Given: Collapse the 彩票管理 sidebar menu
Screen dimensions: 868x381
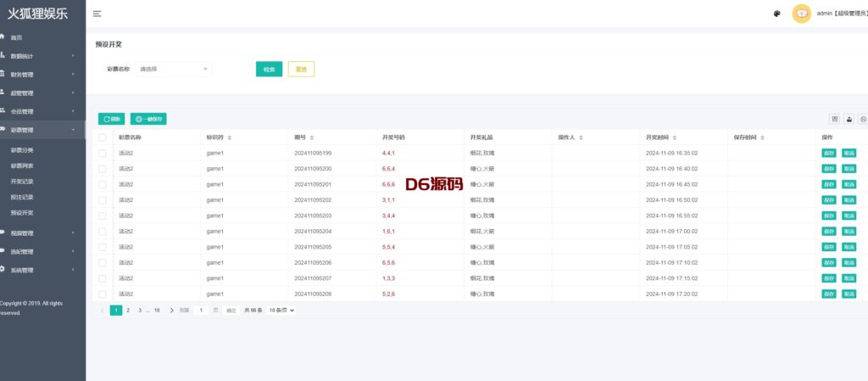Looking at the screenshot, I should click(42, 130).
